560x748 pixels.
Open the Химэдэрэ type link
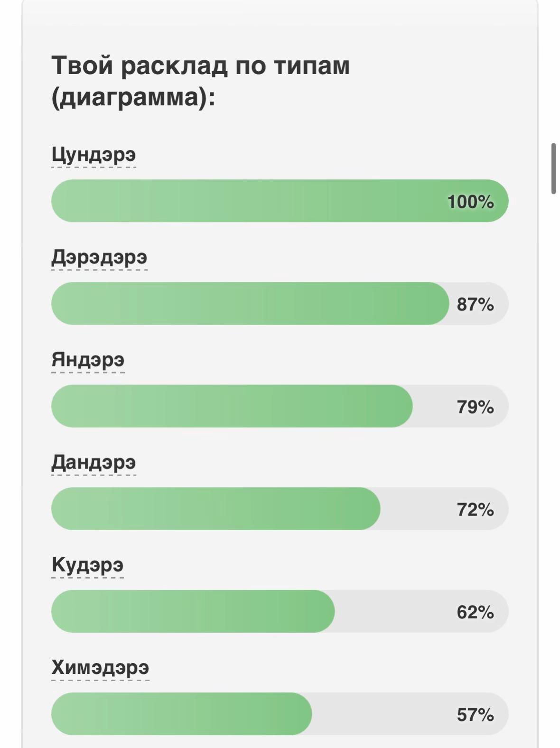coord(100,667)
